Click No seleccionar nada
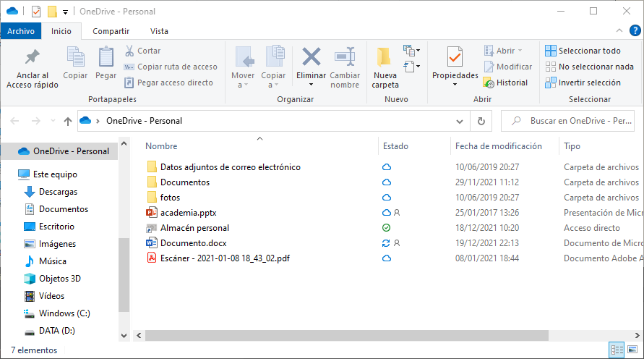Image resolution: width=644 pixels, height=359 pixels. pos(589,67)
